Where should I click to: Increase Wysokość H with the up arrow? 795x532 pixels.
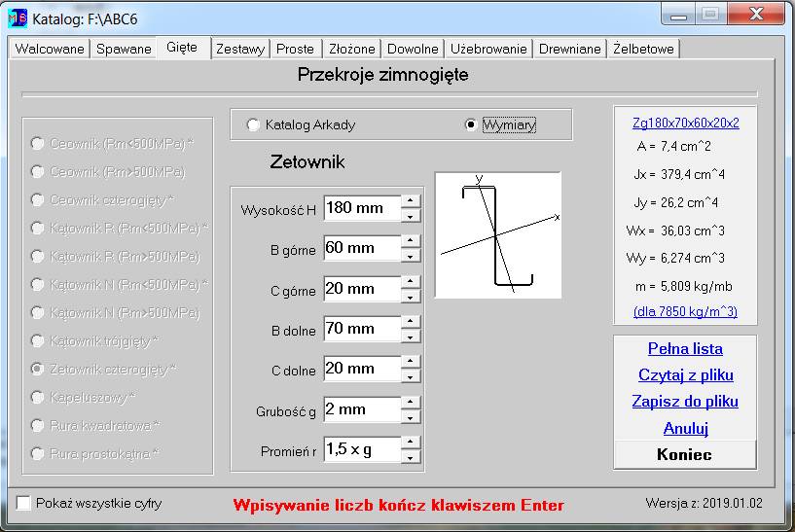(x=412, y=201)
